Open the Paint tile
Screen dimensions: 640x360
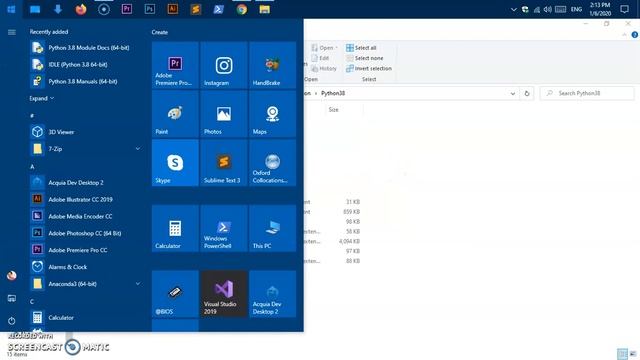click(175, 114)
